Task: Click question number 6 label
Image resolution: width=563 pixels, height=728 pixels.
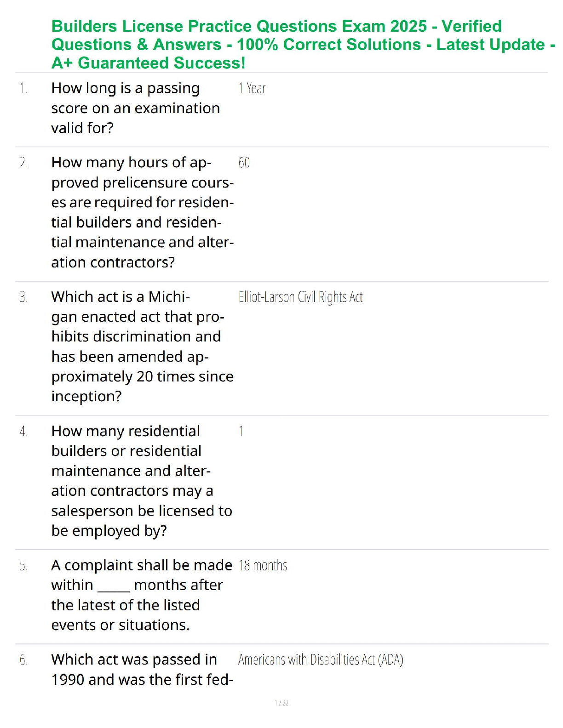Action: coord(24,660)
